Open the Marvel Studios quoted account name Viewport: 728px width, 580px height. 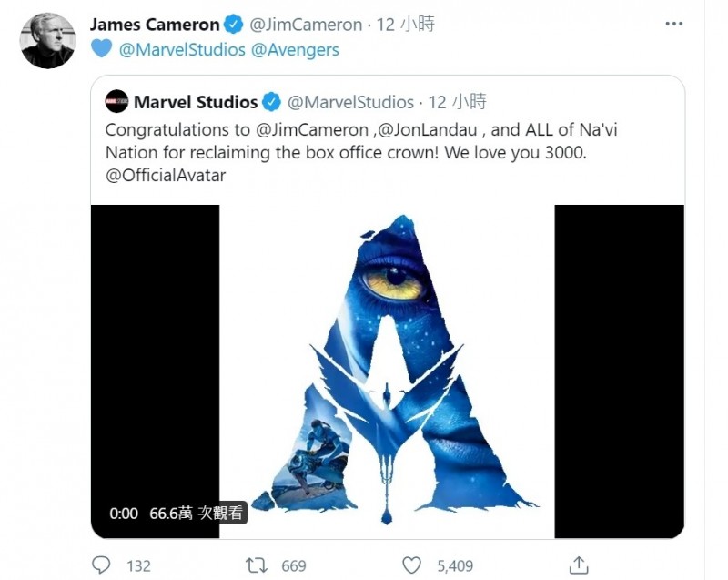(196, 102)
